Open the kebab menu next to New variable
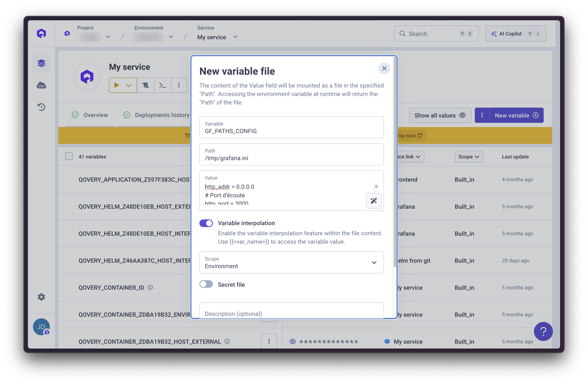 coord(482,115)
